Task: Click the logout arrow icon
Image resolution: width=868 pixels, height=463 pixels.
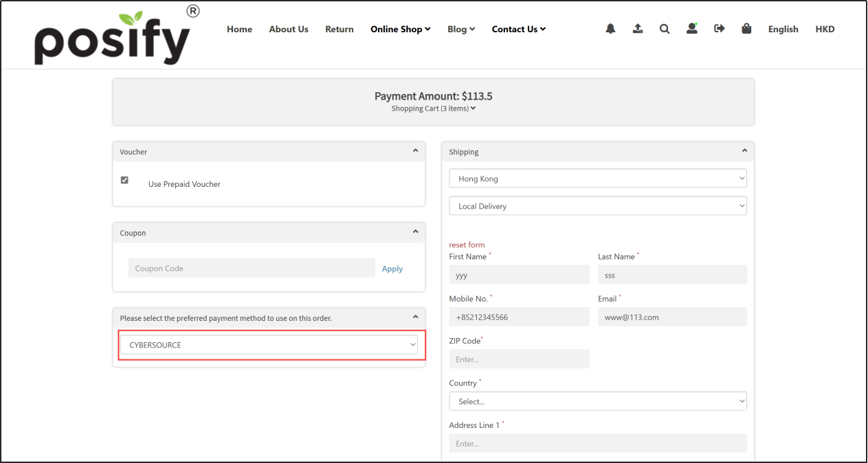Action: (x=720, y=29)
